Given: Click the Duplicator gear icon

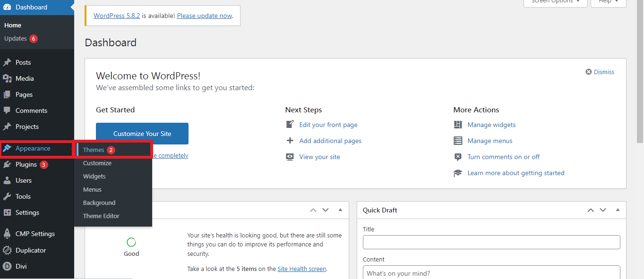Looking at the screenshot, I should coord(7,250).
